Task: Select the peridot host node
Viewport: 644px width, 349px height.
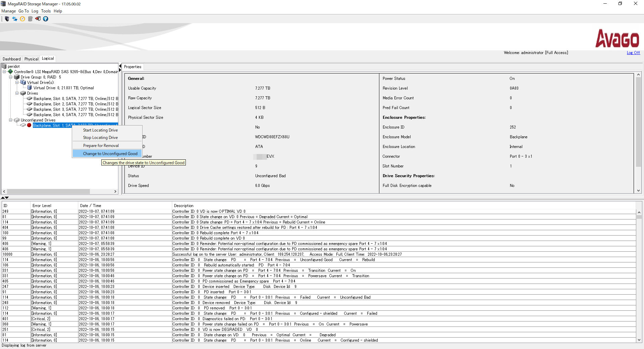Action: click(x=14, y=66)
